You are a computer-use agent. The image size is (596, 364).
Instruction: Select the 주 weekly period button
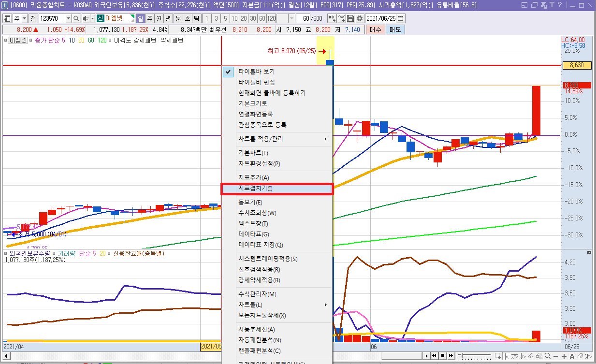[x=150, y=18]
